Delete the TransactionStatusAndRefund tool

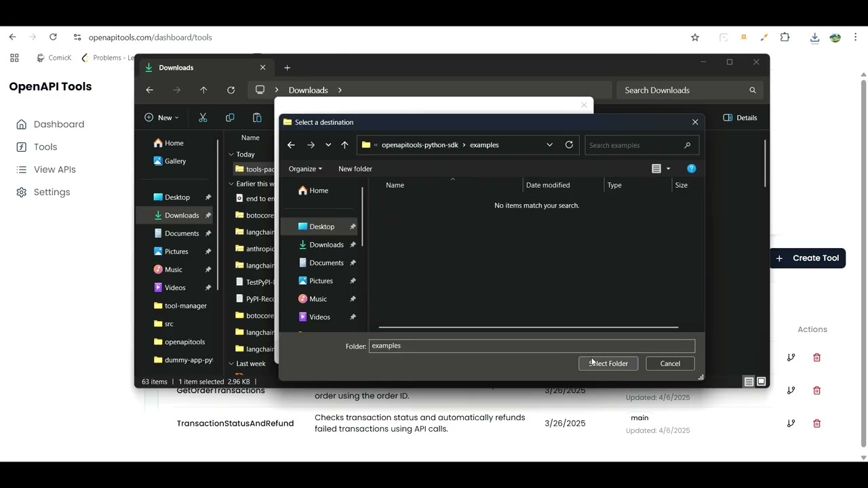point(816,423)
